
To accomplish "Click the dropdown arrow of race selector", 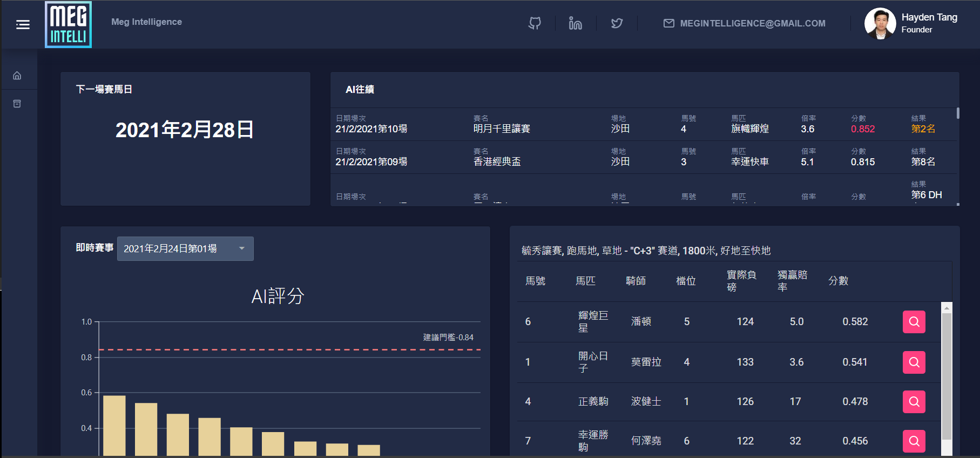I will [x=242, y=248].
